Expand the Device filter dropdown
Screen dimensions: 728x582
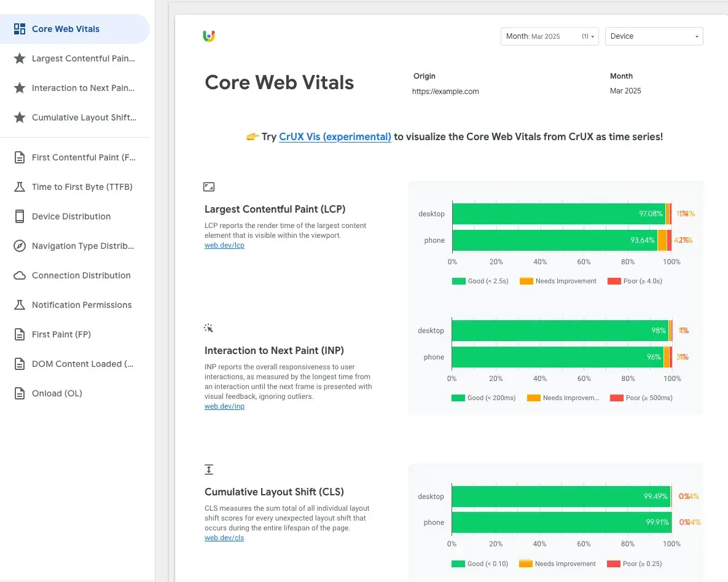(x=654, y=36)
